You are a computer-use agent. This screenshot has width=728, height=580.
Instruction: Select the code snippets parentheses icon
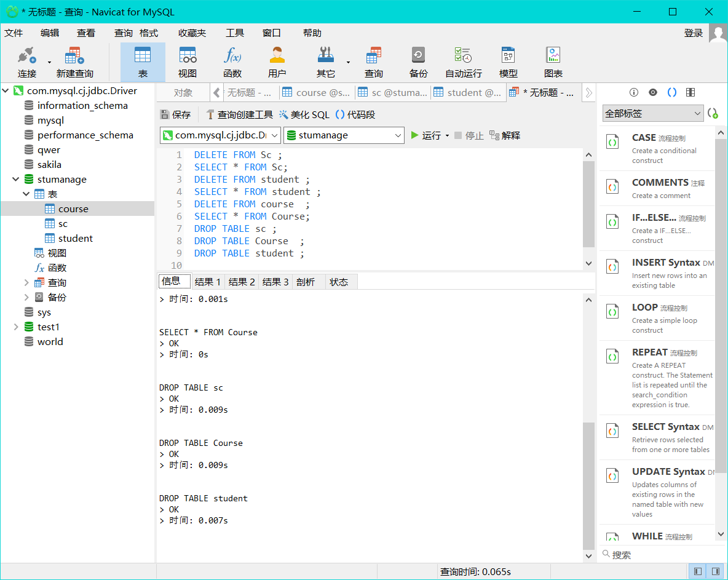pos(672,92)
